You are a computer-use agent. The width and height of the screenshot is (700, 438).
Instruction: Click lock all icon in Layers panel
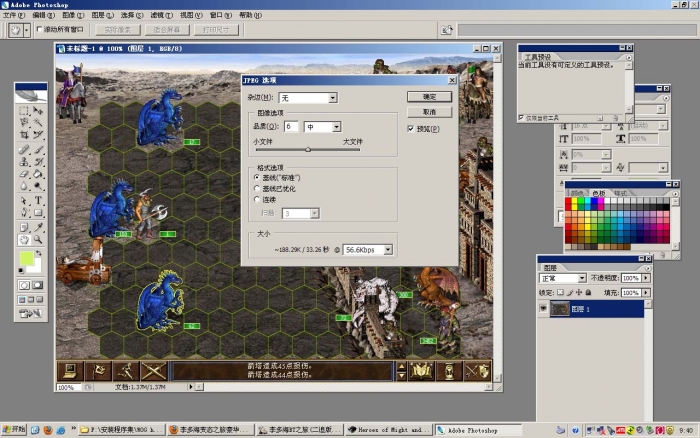(x=588, y=292)
